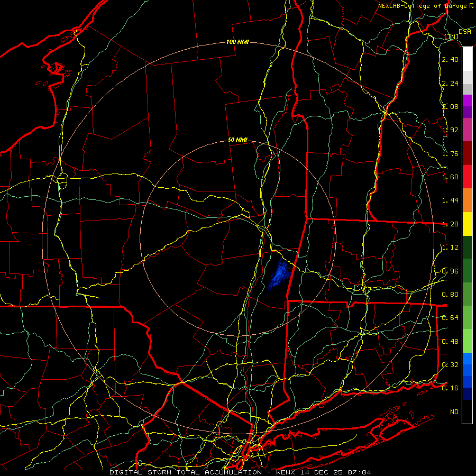Image resolution: width=476 pixels, height=476 pixels.
Task: Select the darkest green legend swatch
Action: tap(467, 248)
